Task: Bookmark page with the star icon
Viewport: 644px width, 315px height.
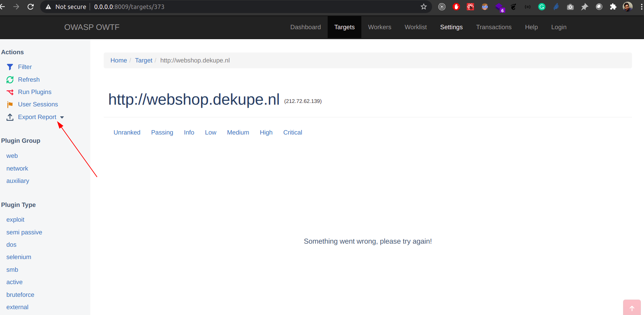Action: (423, 7)
